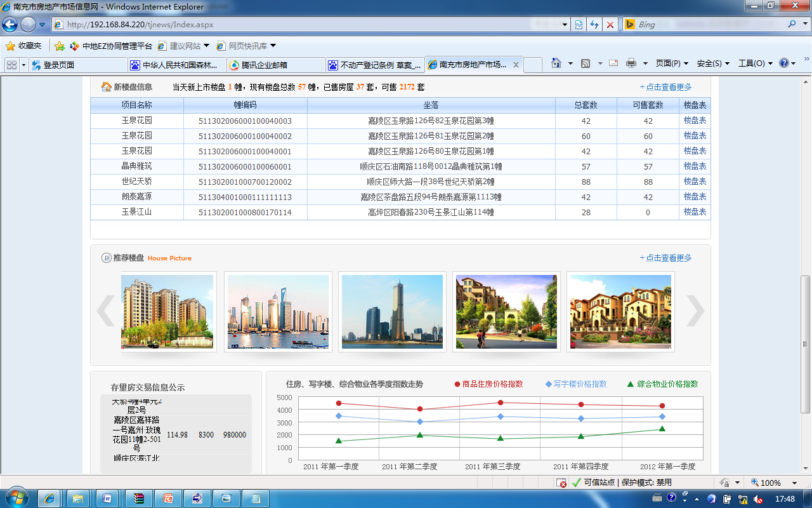Image resolution: width=812 pixels, height=508 pixels.
Task: Switch to the 不动产登记条例 草案 tab
Action: click(x=375, y=65)
